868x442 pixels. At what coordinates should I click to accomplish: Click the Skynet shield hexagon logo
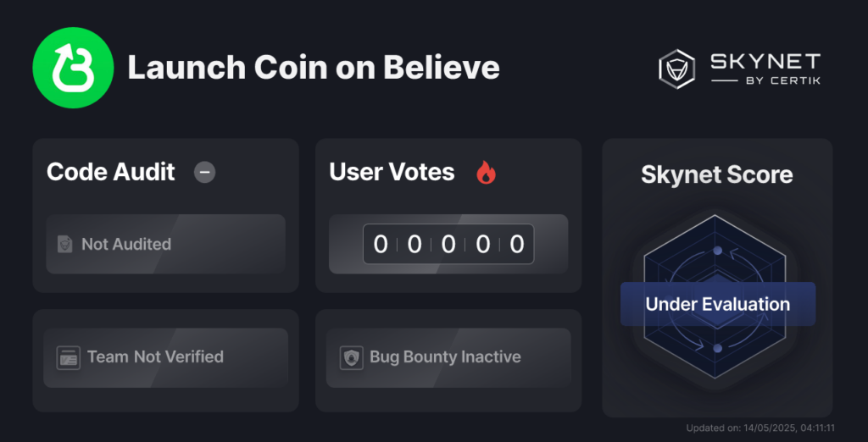[x=676, y=69]
